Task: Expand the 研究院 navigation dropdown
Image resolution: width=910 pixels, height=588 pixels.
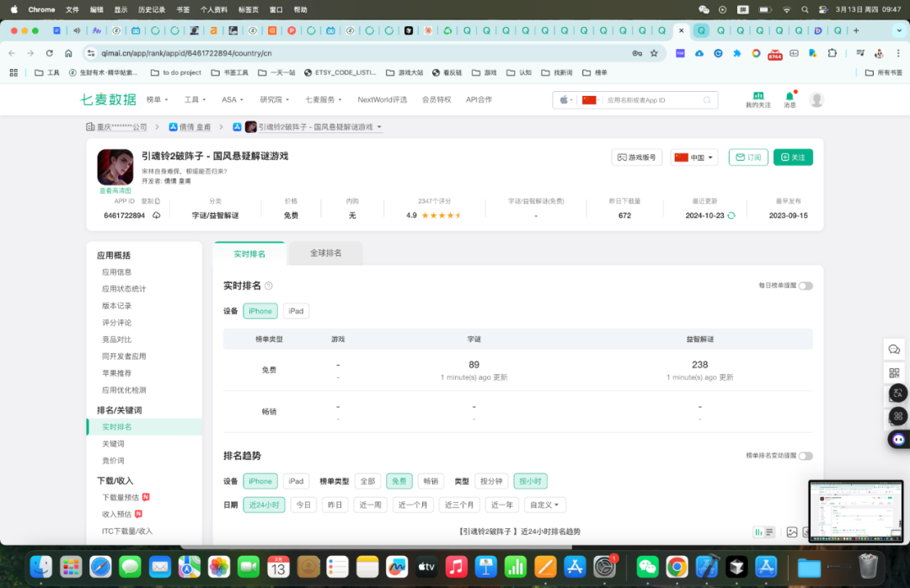Action: (275, 99)
